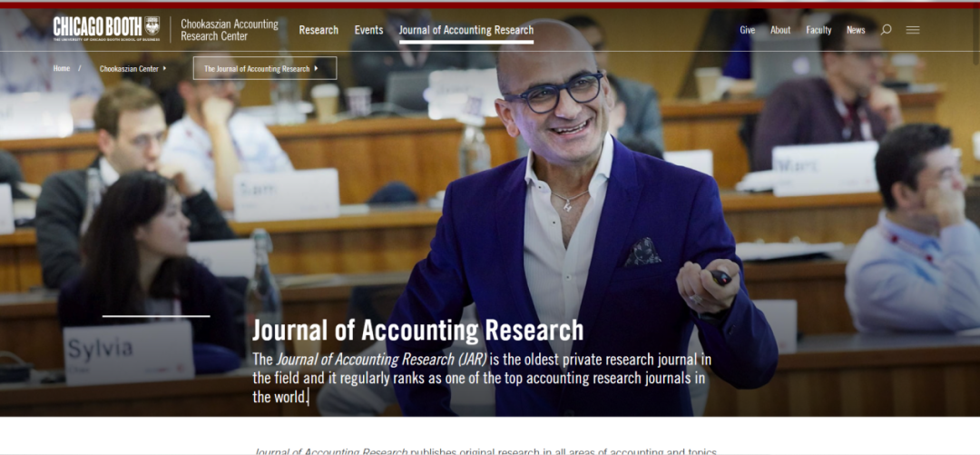Open the About link
This screenshot has width=980, height=455.
click(780, 29)
